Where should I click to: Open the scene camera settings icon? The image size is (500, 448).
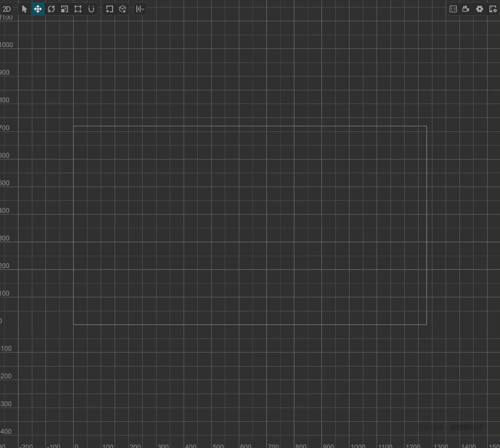[x=466, y=9]
